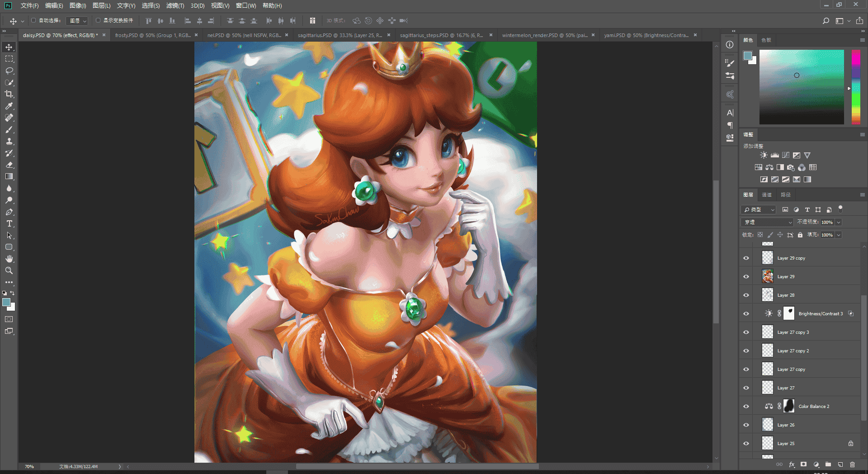868x474 pixels.
Task: Switch to the yami.PSD document tab
Action: [646, 35]
